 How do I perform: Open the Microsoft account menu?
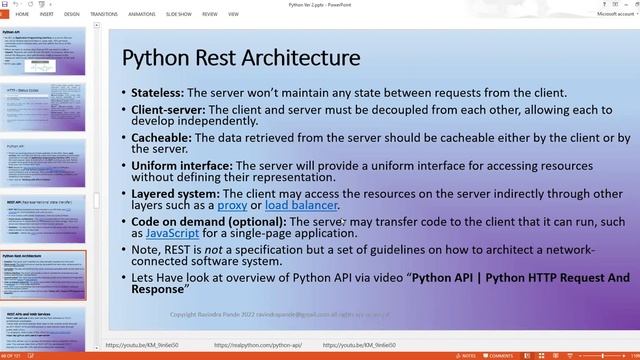point(617,14)
